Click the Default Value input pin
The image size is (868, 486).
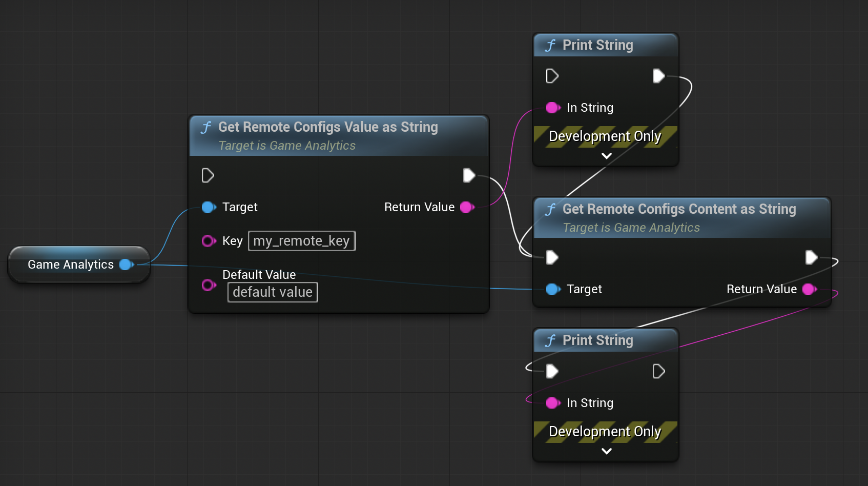tap(208, 285)
